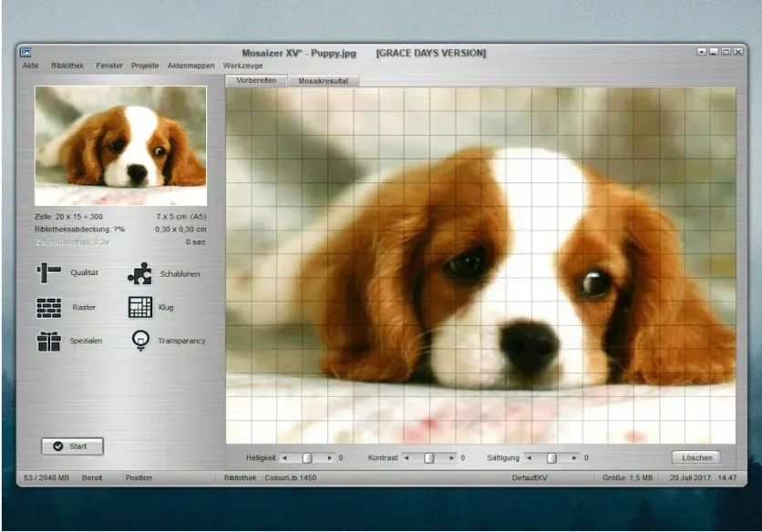Switch to the Mosaikresultat tab

[x=324, y=81]
